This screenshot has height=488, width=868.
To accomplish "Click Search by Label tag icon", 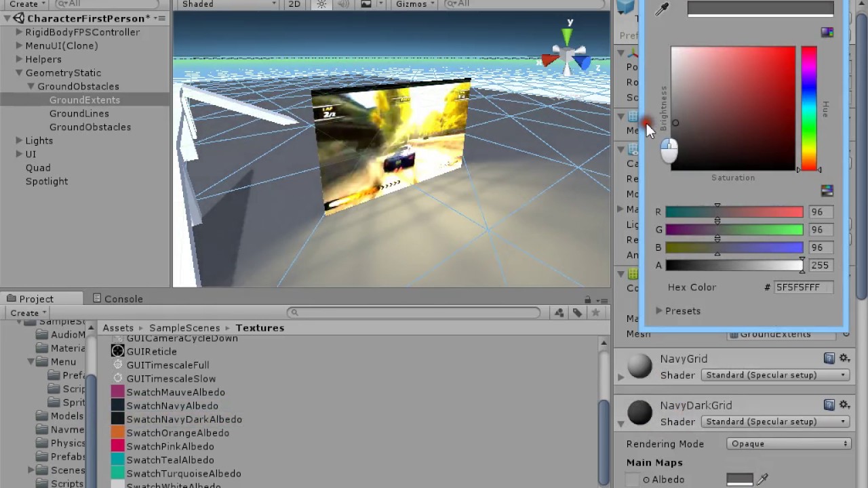I will point(577,312).
